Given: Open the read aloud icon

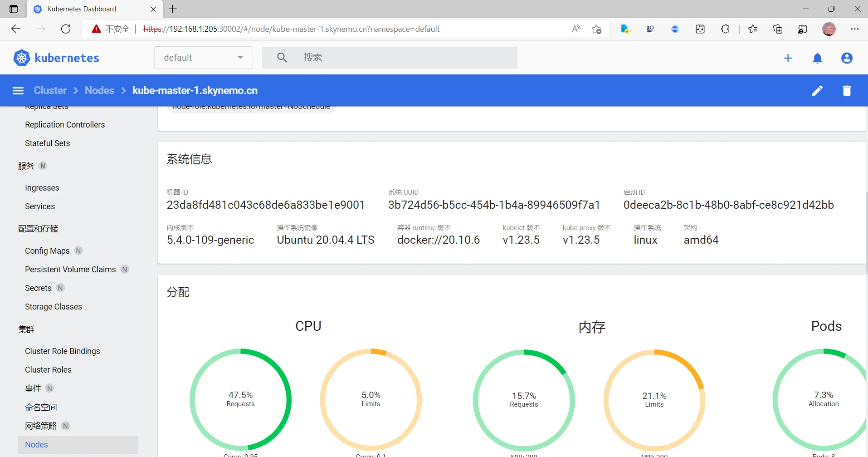Looking at the screenshot, I should [576, 29].
